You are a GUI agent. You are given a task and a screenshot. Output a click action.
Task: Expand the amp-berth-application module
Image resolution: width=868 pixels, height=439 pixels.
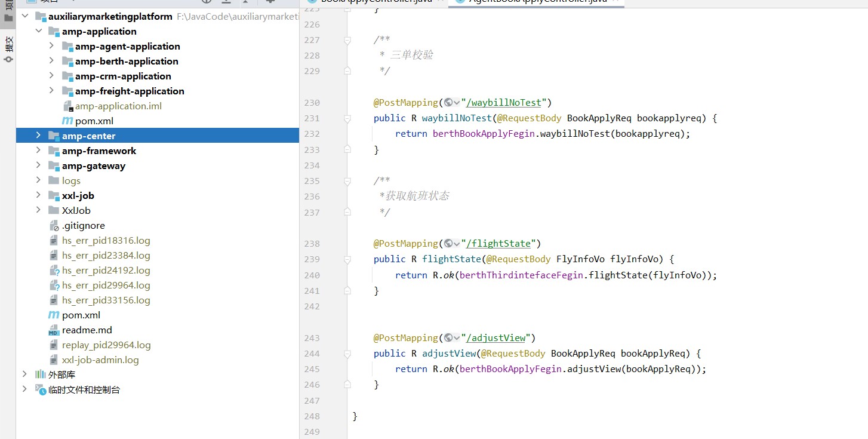pos(51,61)
